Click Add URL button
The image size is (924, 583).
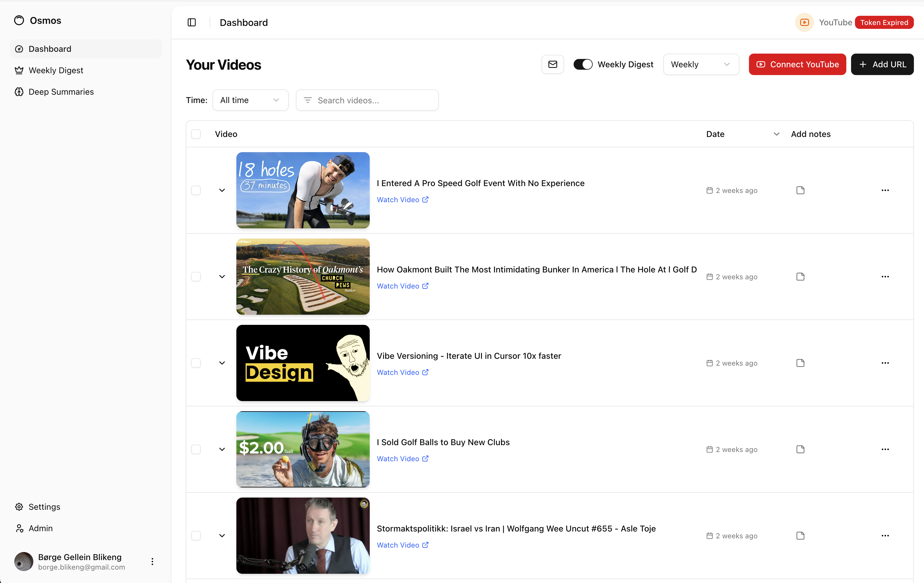882,65
